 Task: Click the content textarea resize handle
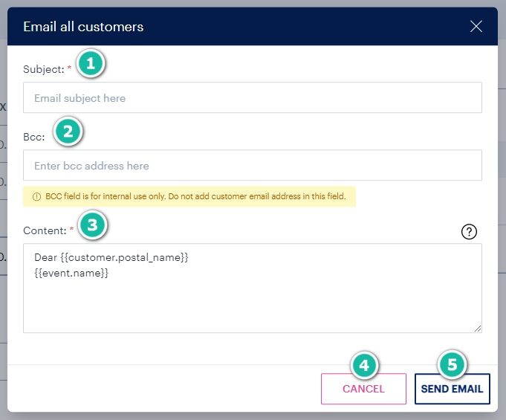coord(478,329)
